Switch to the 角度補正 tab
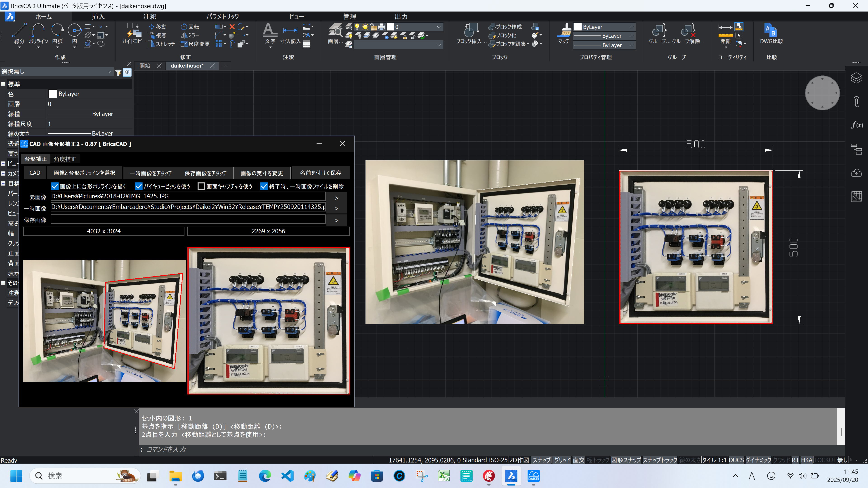868x488 pixels. (x=65, y=159)
